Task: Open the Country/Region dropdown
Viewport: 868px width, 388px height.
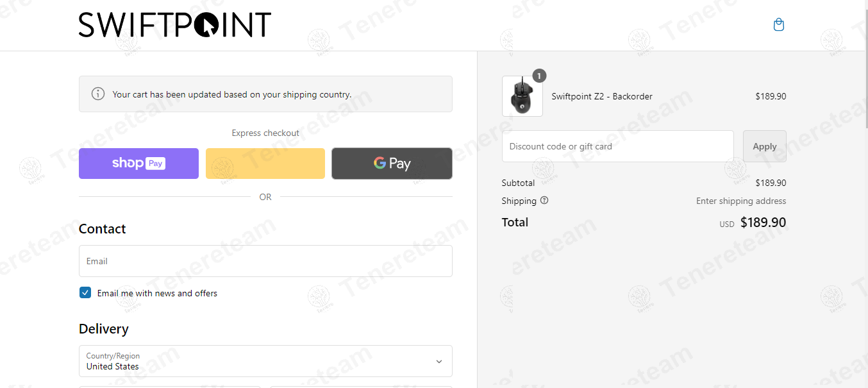Action: click(265, 361)
